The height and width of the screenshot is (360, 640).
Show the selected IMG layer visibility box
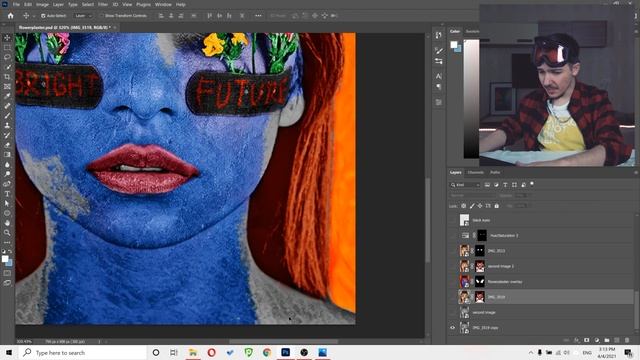tap(452, 297)
